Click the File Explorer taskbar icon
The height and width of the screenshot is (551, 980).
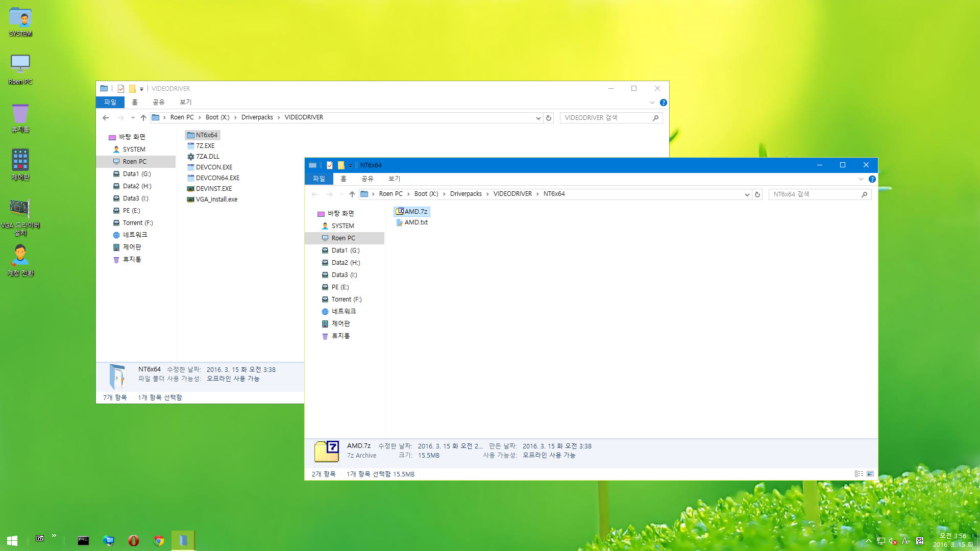pos(183,540)
